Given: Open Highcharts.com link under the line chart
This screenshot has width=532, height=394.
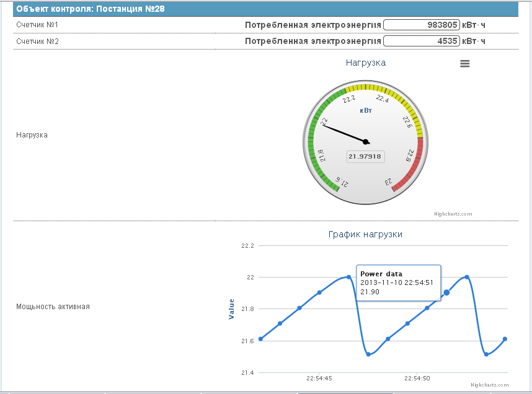Looking at the screenshot, I should pos(489,385).
